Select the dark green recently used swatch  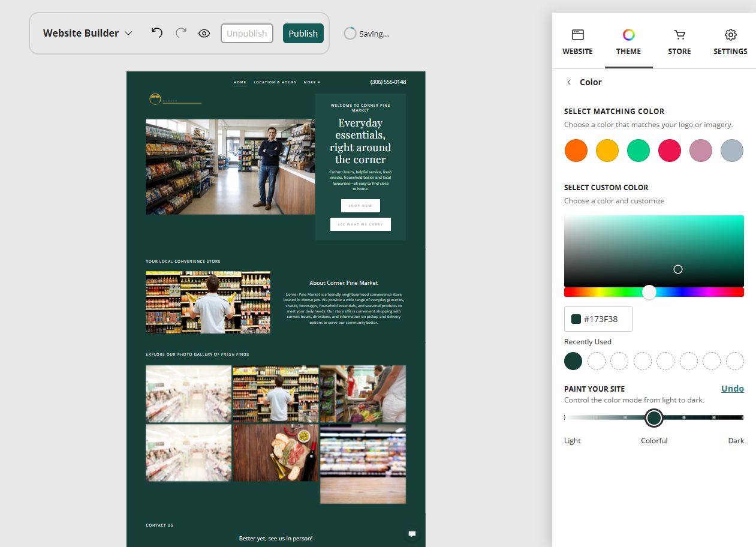click(x=573, y=361)
